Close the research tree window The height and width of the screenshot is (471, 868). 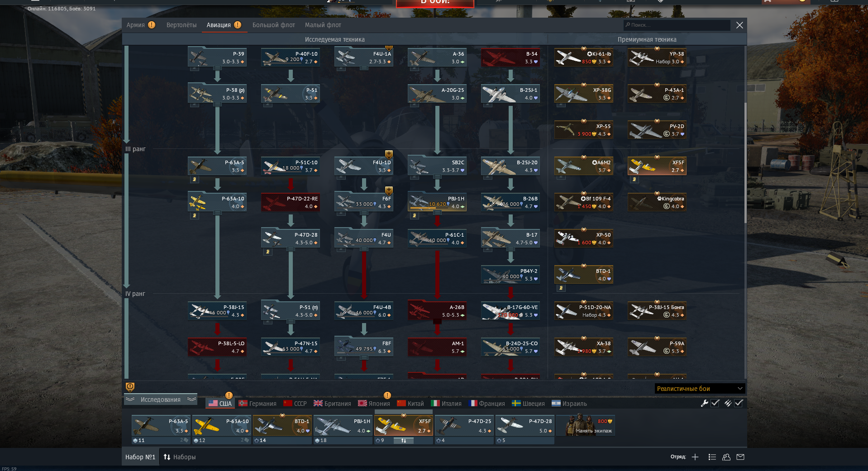(739, 25)
